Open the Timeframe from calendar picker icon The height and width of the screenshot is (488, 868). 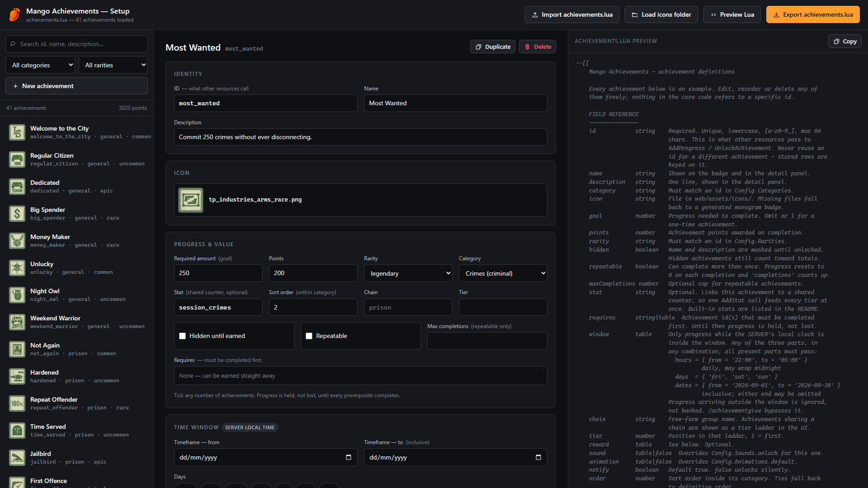(x=348, y=457)
